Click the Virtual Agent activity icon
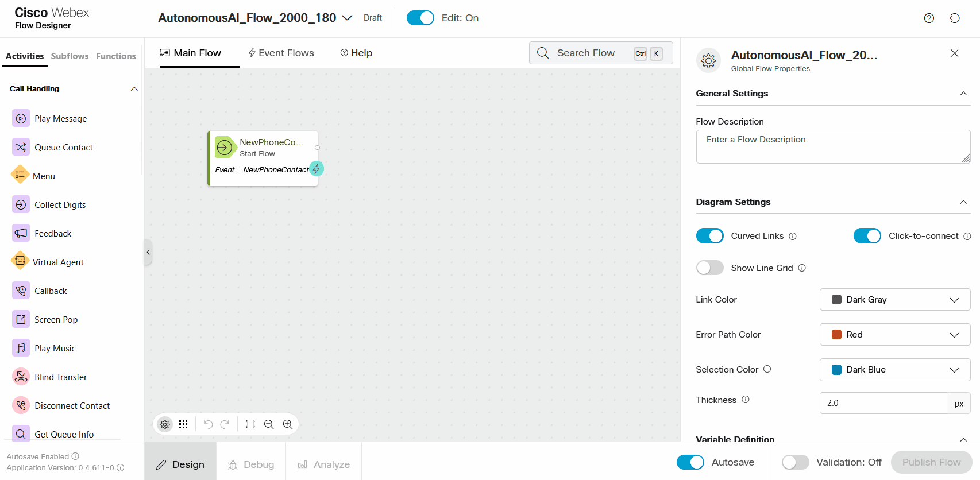Viewport: 980px width, 480px height. pos(20,262)
